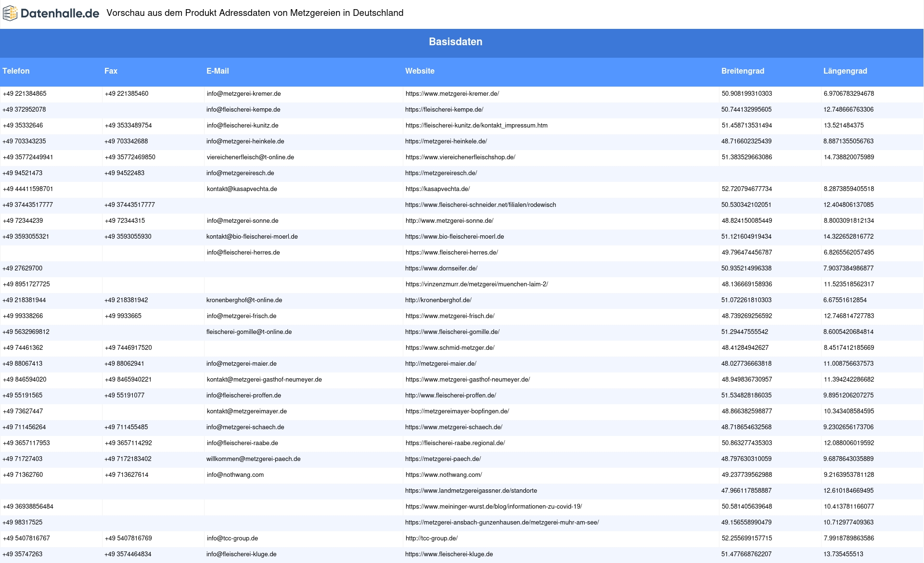The width and height of the screenshot is (924, 563).
Task: Open website http://www.fleischerei-proffen.de/
Action: pos(450,396)
